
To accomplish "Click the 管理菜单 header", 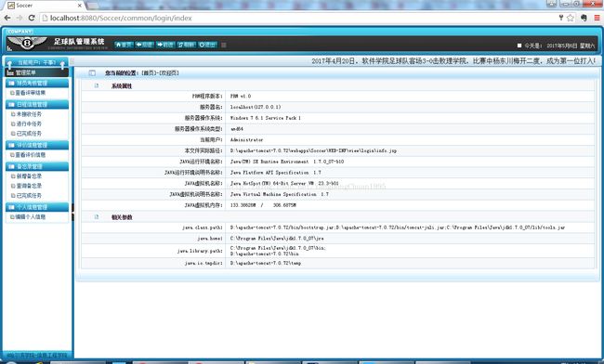I will coord(37,72).
